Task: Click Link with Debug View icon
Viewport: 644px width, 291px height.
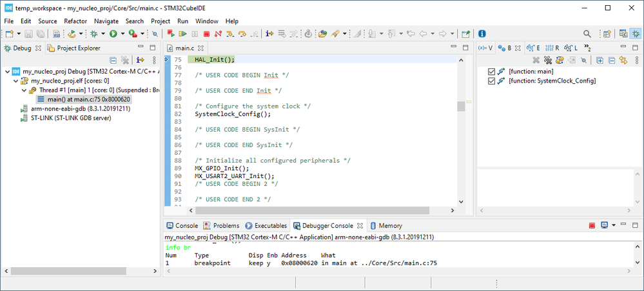Action: [623, 61]
